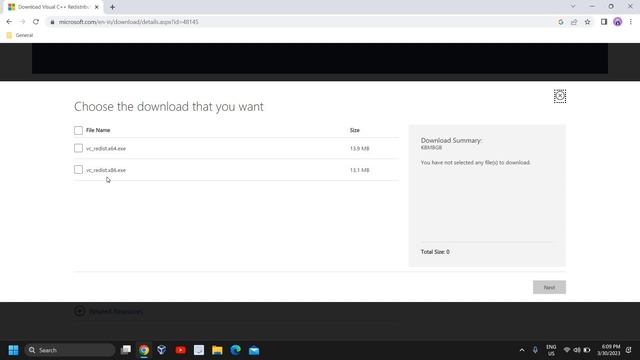Open the Wi-Fi network tray icon

(x=567, y=350)
